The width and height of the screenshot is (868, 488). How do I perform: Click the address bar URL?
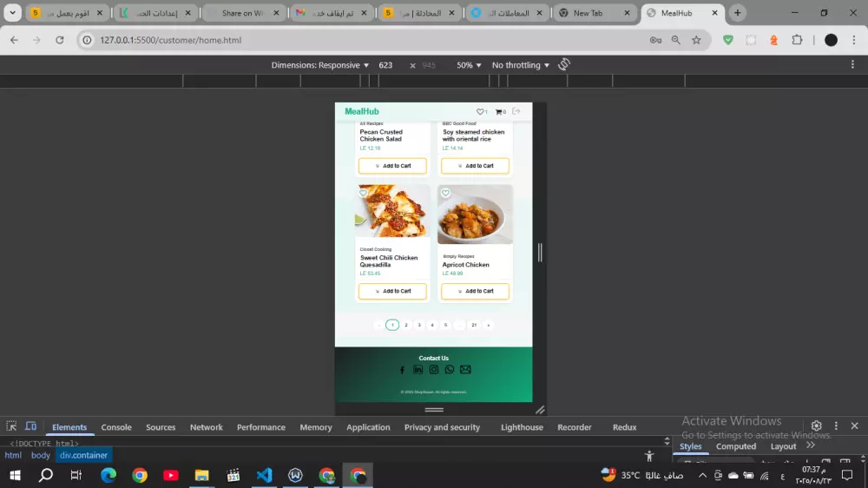[170, 40]
